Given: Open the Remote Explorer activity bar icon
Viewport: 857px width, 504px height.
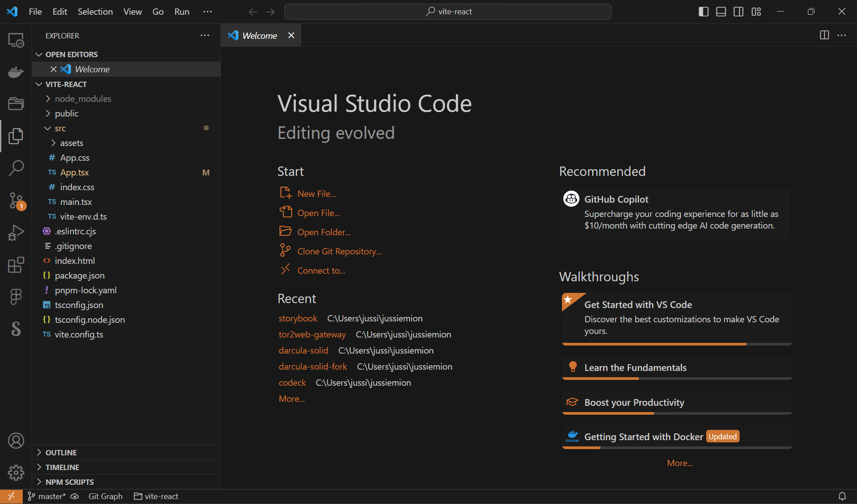Looking at the screenshot, I should coord(16,40).
